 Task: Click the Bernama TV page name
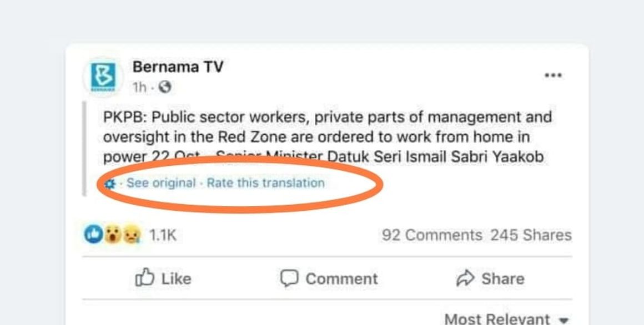[x=178, y=67]
